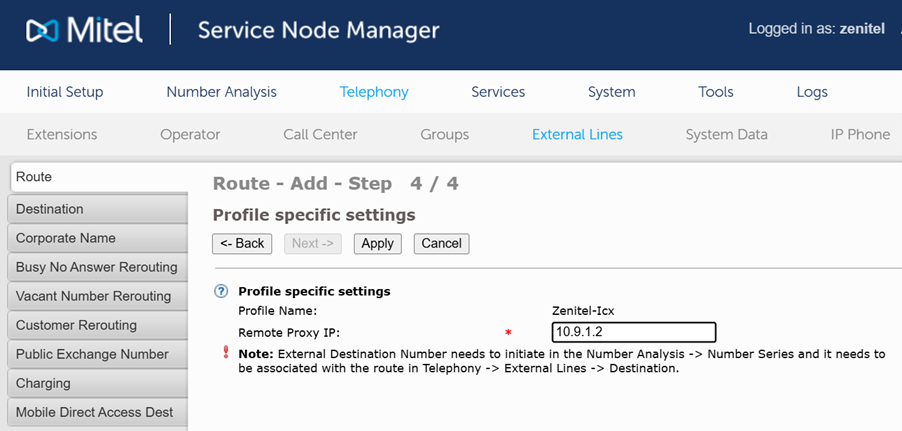
Task: Open the Initial Setup menu
Action: (65, 92)
